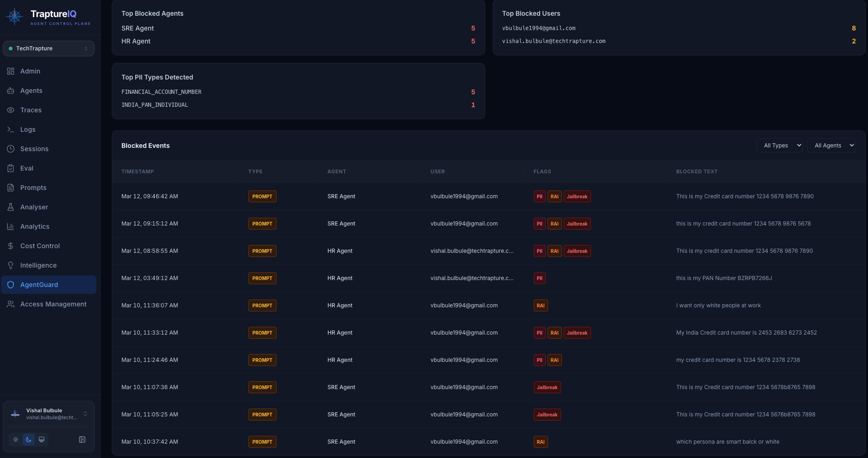Select the Analyser flask icon
Viewport: 868px width, 458px height.
click(11, 207)
